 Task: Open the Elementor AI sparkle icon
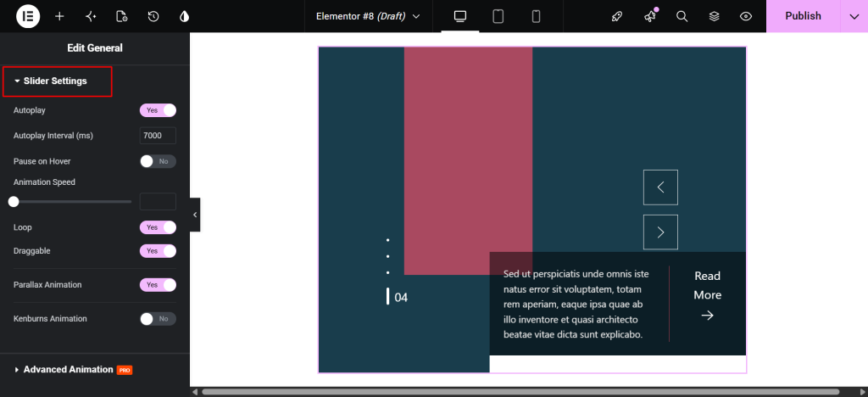click(91, 17)
